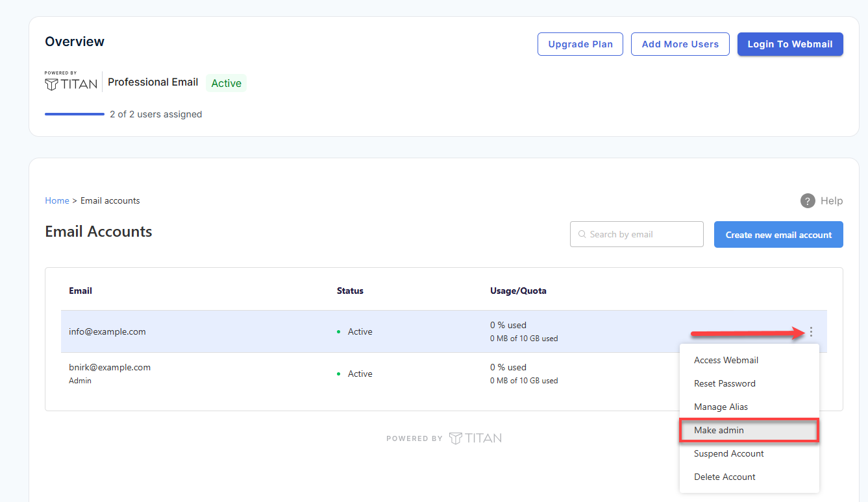
Task: Click the Email column header
Action: point(81,291)
